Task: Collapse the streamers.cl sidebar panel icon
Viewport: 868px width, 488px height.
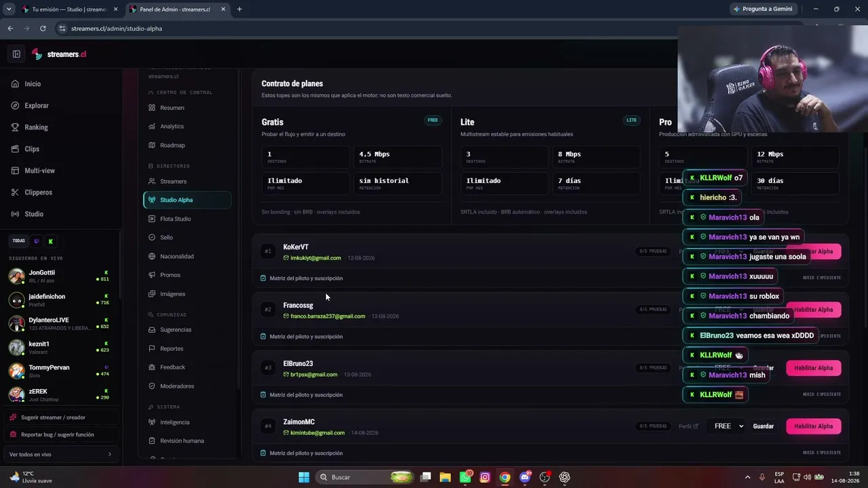Action: pos(16,54)
